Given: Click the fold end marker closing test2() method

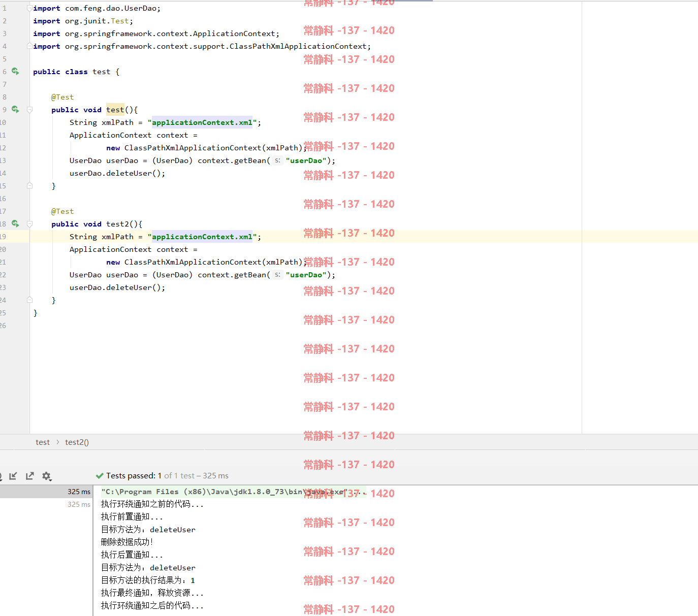Looking at the screenshot, I should click(29, 300).
